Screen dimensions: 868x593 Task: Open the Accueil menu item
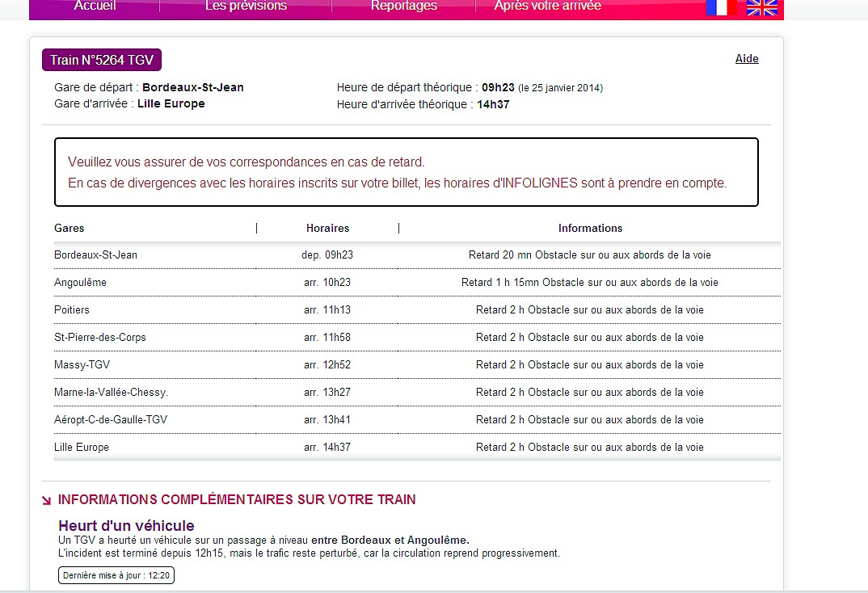(x=95, y=6)
